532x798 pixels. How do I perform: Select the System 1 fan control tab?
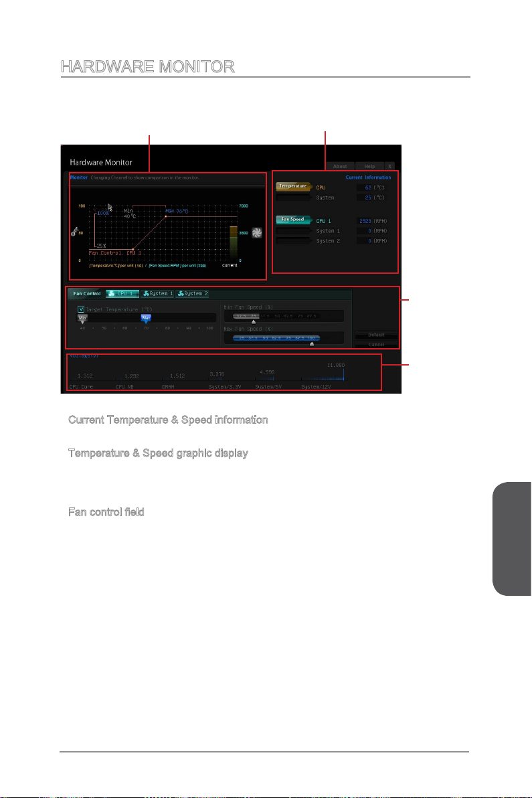click(158, 294)
